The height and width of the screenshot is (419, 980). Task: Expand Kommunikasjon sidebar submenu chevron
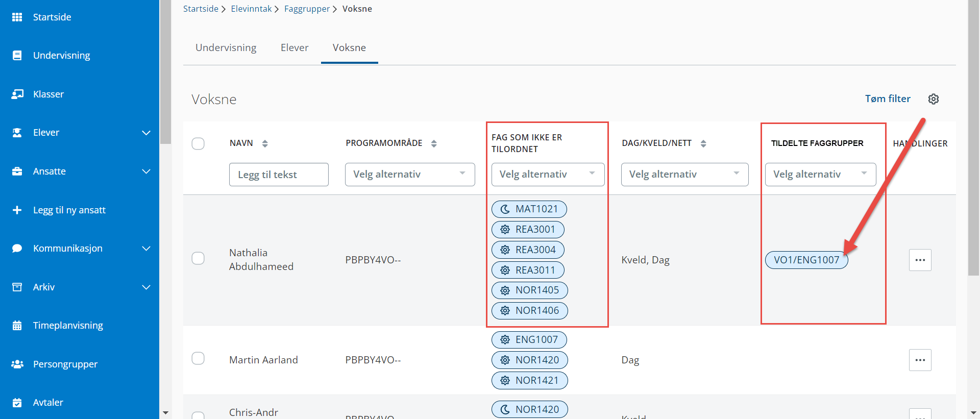coord(146,249)
